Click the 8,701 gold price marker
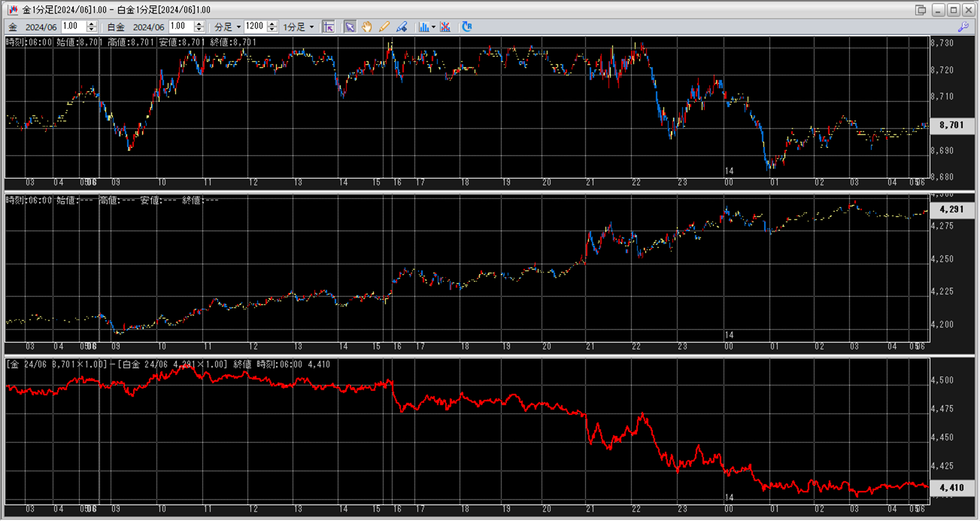The height and width of the screenshot is (521, 980). [x=952, y=125]
